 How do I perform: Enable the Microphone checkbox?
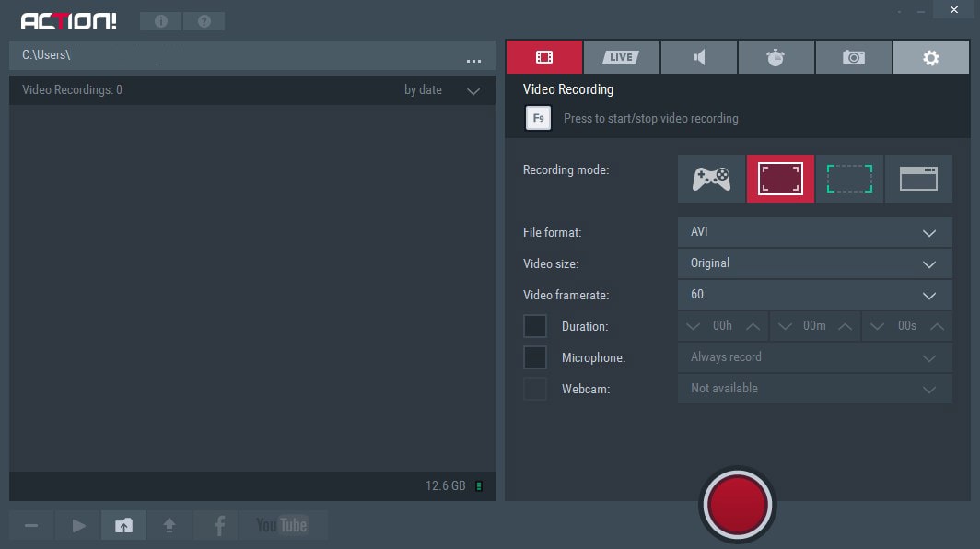(535, 357)
